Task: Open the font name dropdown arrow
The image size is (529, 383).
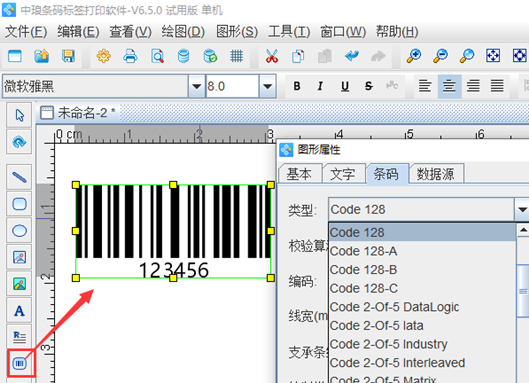Action: 196,86
